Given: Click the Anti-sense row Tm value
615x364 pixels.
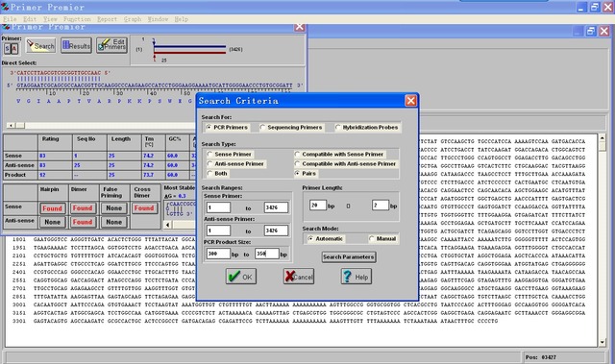Looking at the screenshot, I should pyautogui.click(x=148, y=165).
